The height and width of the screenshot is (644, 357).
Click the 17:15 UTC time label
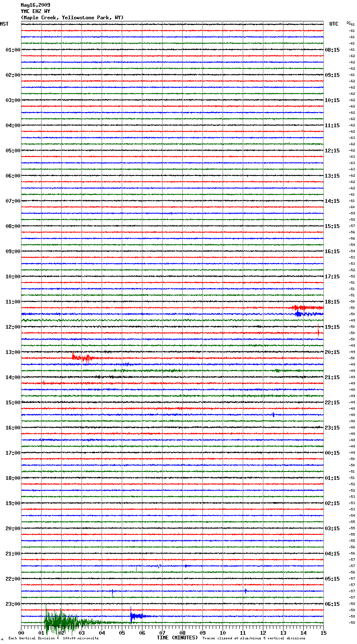pyautogui.click(x=332, y=277)
